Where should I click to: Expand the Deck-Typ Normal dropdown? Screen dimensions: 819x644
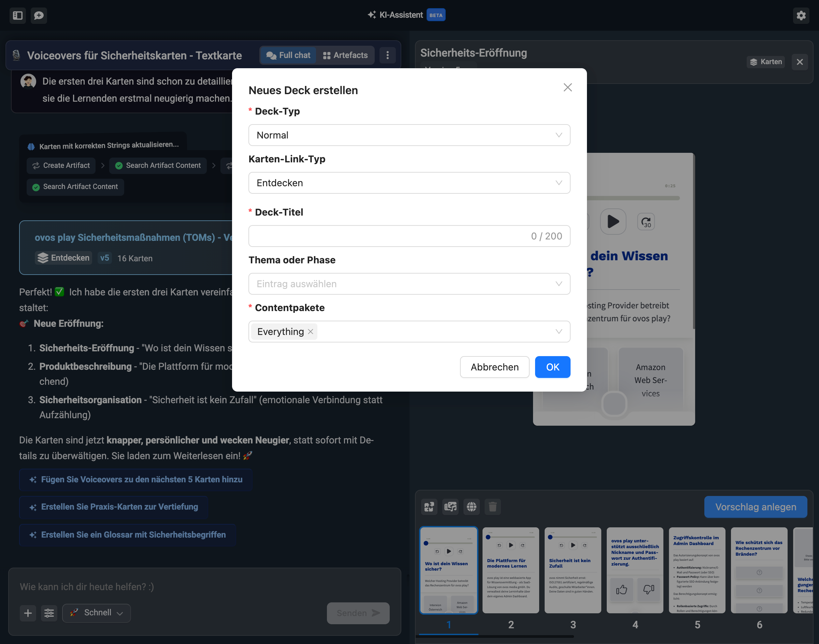tap(409, 135)
